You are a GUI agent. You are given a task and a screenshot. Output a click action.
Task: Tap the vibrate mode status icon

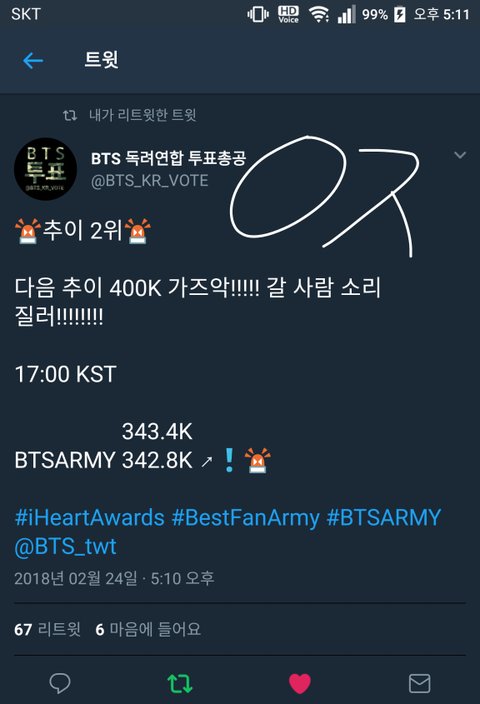tap(258, 14)
